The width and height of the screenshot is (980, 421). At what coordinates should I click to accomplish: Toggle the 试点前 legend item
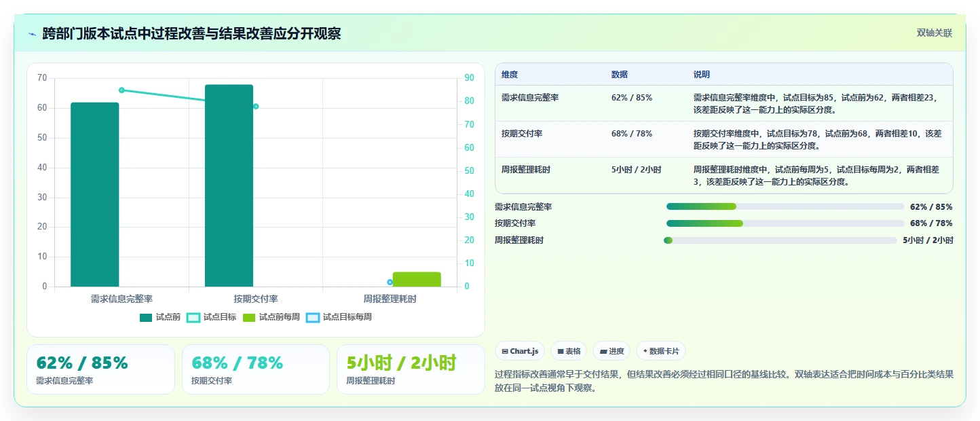coord(160,317)
